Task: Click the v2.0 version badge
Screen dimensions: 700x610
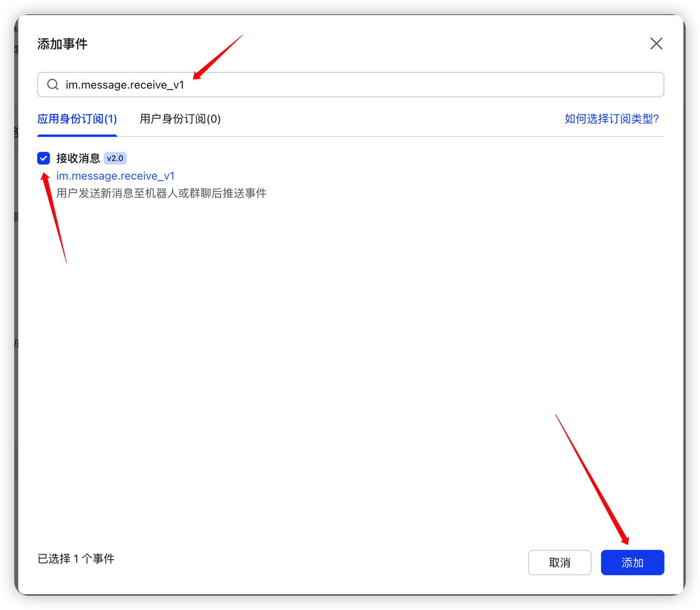Action: (x=115, y=159)
